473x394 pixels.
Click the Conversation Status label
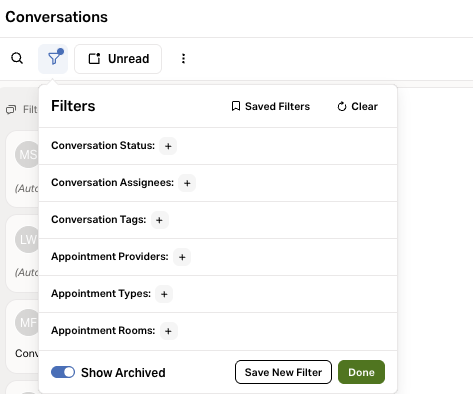pos(103,146)
